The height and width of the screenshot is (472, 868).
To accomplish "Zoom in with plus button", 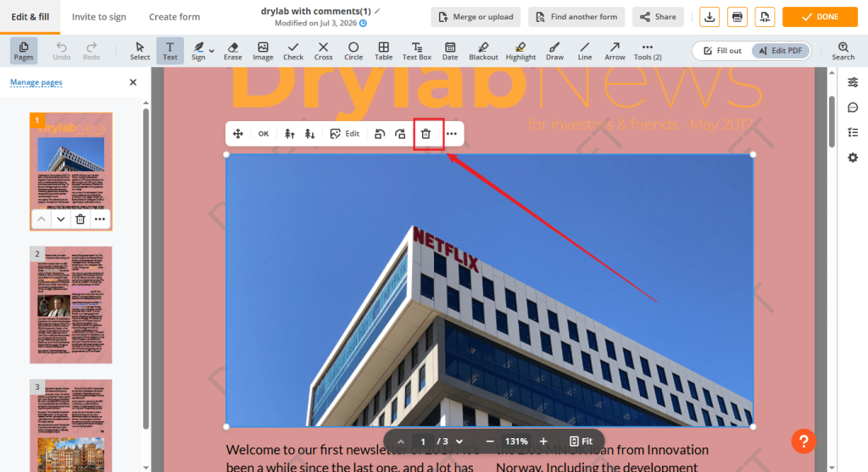I will (x=543, y=441).
